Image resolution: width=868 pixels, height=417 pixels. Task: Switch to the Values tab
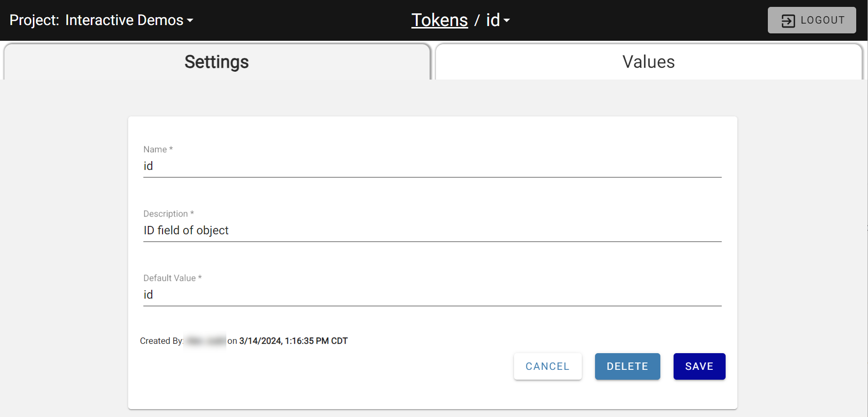(x=649, y=62)
